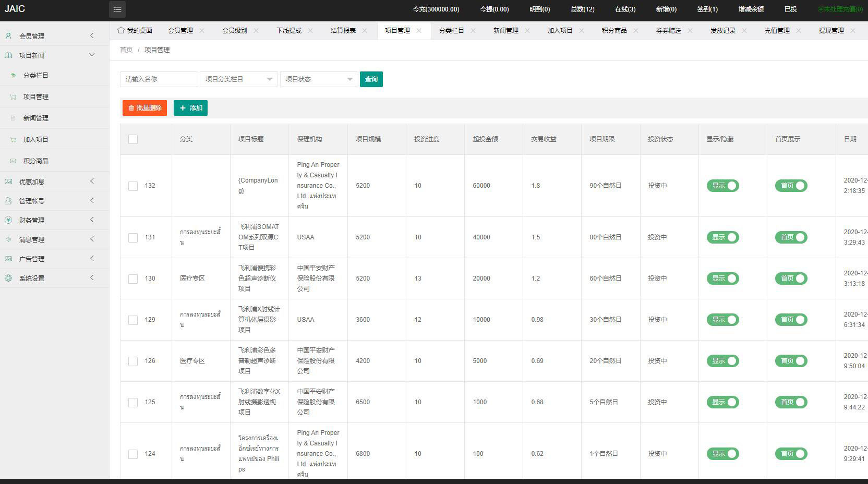Click the hamburger menu icon in header
Viewport: 868px width, 484px height.
point(117,9)
